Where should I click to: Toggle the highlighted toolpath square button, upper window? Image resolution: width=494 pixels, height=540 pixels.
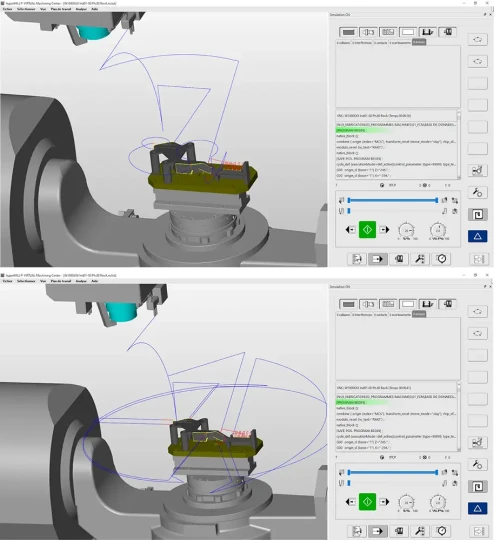pos(477,215)
